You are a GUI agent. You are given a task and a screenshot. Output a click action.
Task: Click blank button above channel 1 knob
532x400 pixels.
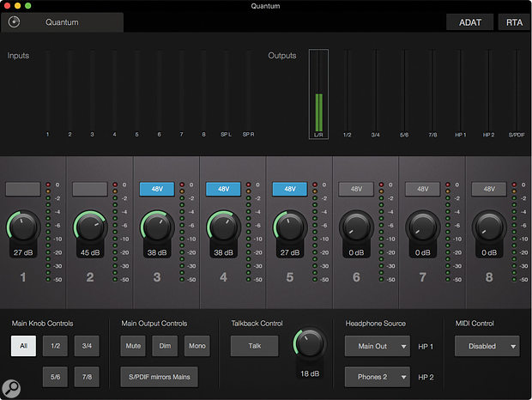pos(23,189)
